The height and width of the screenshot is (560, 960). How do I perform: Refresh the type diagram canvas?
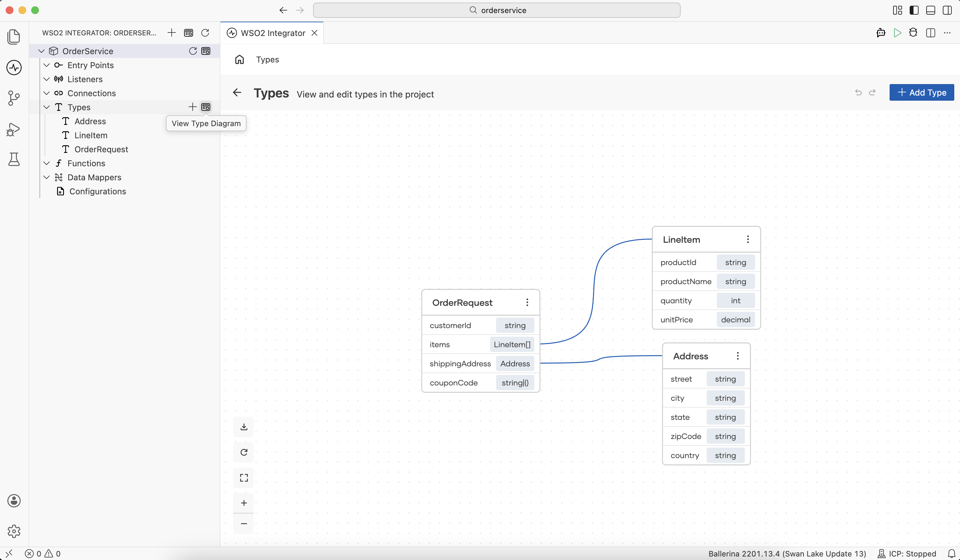coord(244,452)
